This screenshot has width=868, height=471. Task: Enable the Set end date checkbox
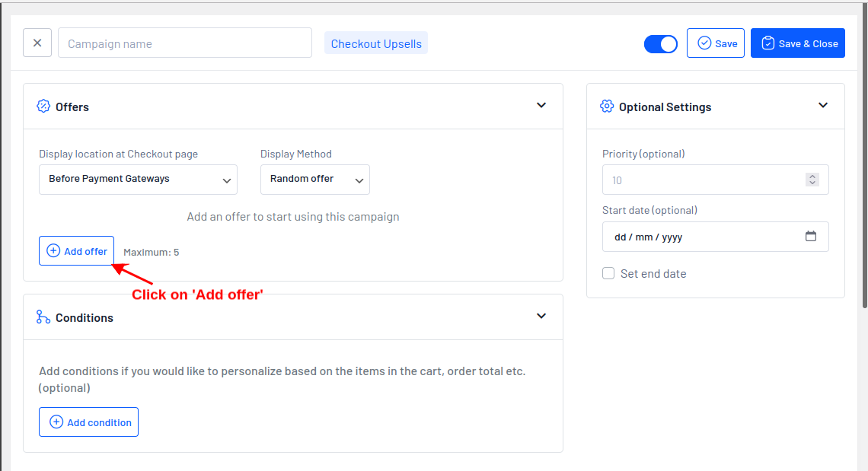click(608, 273)
